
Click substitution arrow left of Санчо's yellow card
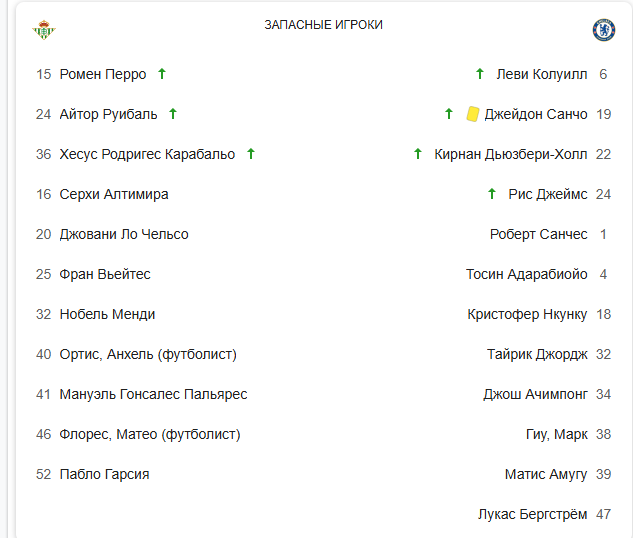pyautogui.click(x=449, y=114)
